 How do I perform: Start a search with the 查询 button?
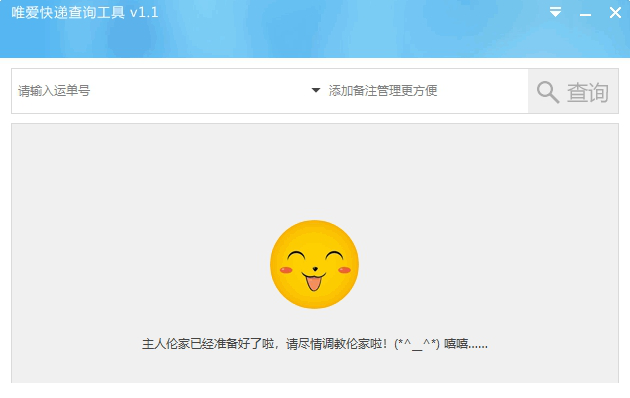coord(573,91)
